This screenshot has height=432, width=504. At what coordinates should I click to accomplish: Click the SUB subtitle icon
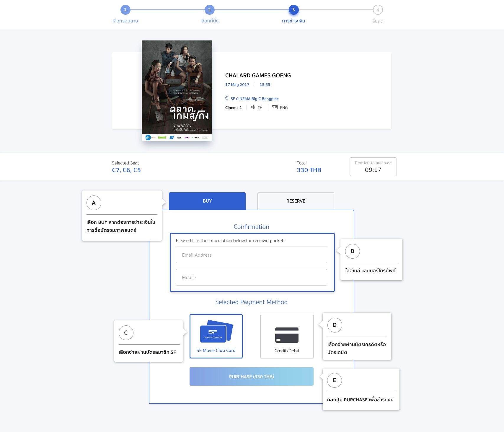274,107
